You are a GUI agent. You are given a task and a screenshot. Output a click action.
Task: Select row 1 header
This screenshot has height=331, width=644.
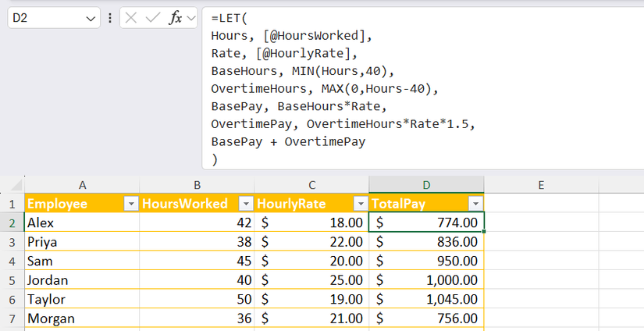(12, 203)
